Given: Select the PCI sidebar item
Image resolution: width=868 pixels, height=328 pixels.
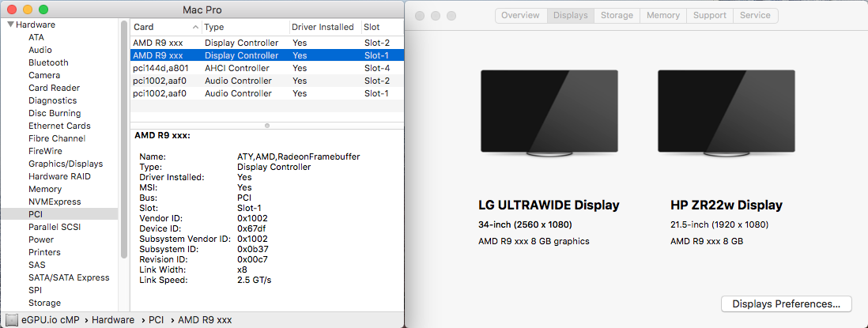Looking at the screenshot, I should (58, 214).
